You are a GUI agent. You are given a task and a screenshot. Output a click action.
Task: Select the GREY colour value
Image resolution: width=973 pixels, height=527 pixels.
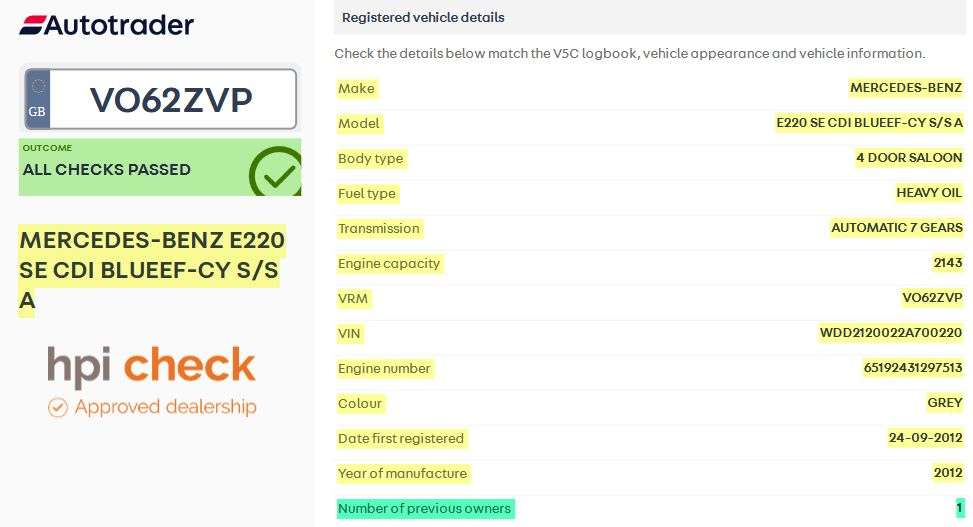(x=944, y=403)
